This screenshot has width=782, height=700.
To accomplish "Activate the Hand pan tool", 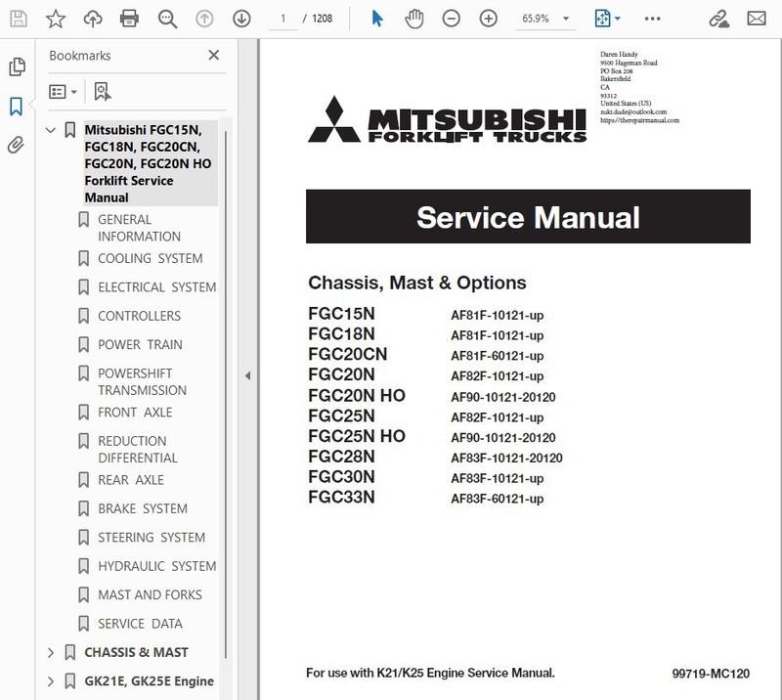I will click(x=413, y=19).
